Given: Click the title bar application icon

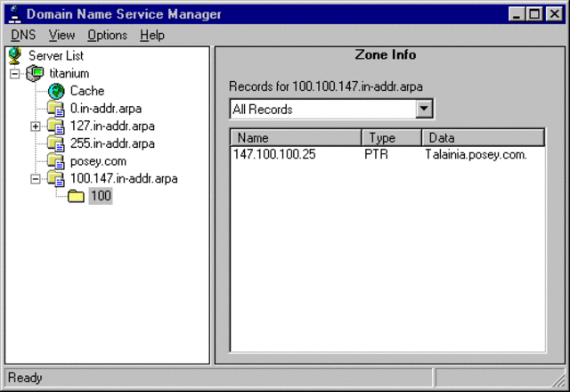Looking at the screenshot, I should click(x=14, y=14).
